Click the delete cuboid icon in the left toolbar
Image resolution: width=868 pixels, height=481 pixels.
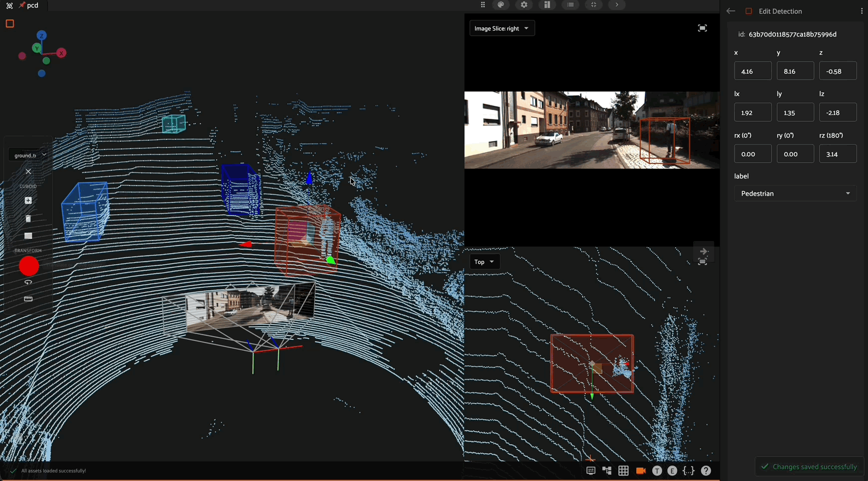tap(28, 219)
